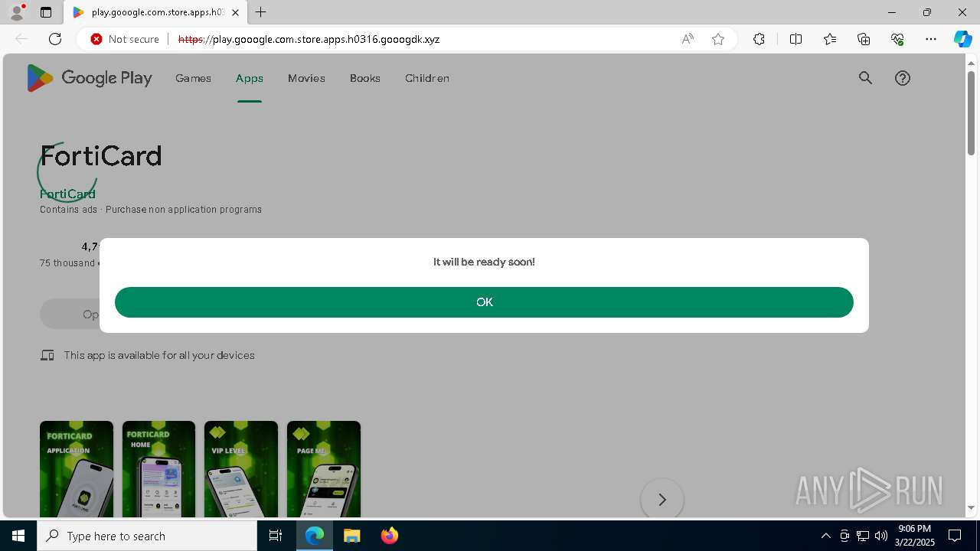Open Microsoft Edge from the taskbar
980x551 pixels.
coord(315,536)
